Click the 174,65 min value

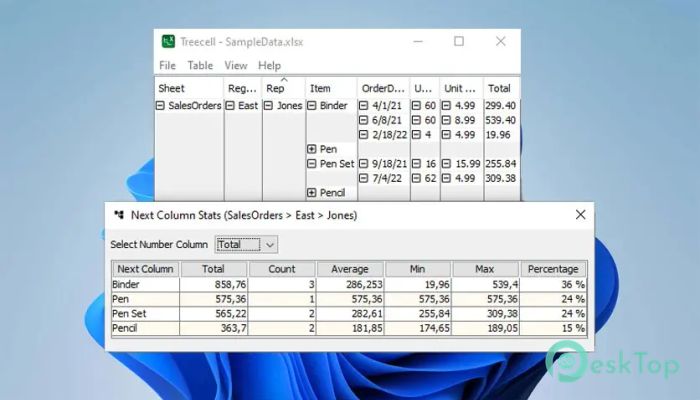(x=418, y=328)
